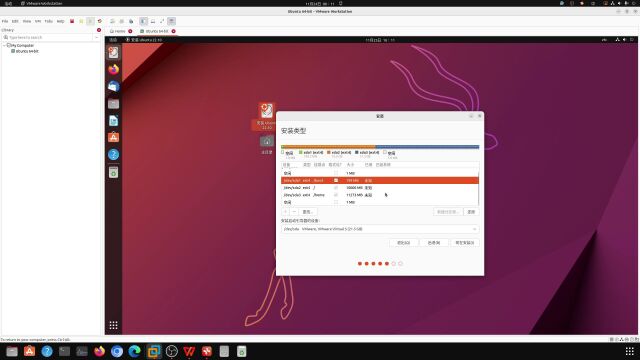Click the Install Now button
The height and width of the screenshot is (360, 640).
pyautogui.click(x=464, y=243)
